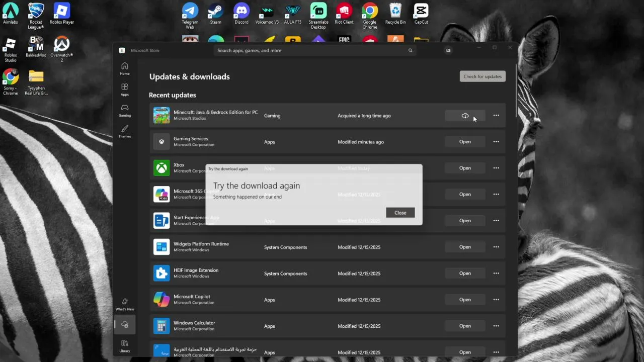Open Gaming Services app

tap(465, 142)
